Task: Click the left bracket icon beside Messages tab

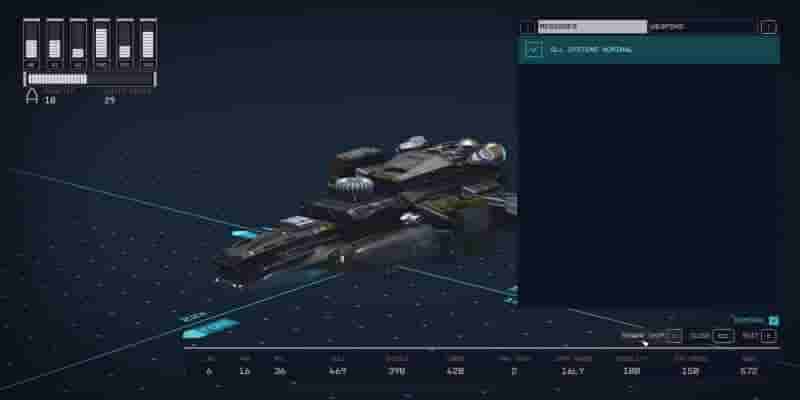Action: coord(529,27)
